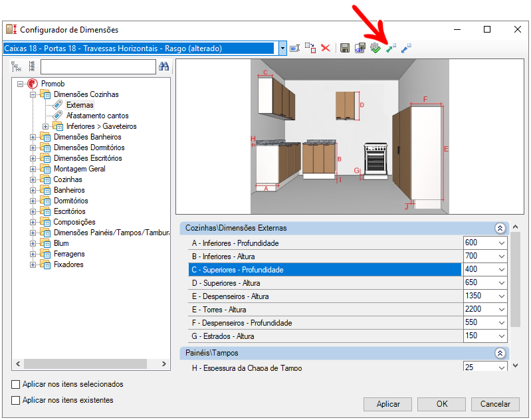Collapse the Promob root tree node

tap(21, 84)
